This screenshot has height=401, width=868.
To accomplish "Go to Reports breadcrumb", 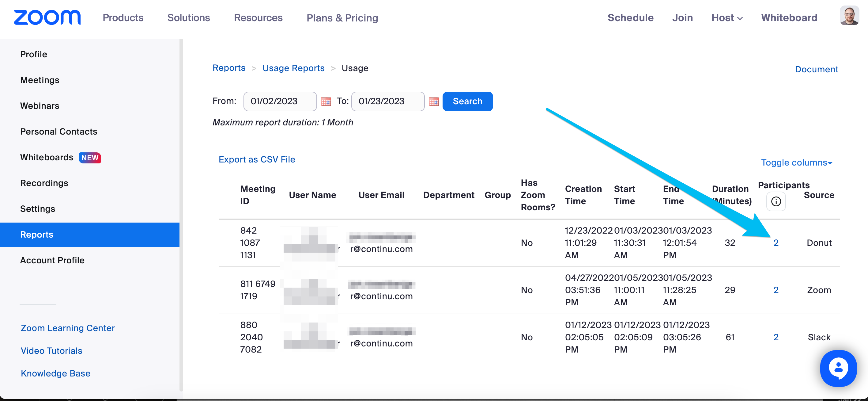I will pyautogui.click(x=229, y=68).
